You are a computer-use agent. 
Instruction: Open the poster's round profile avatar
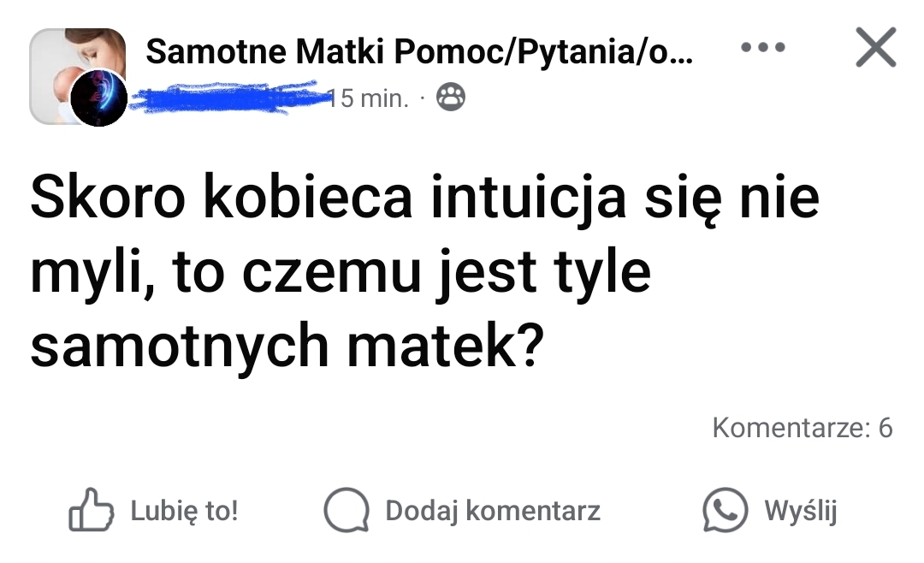(98, 98)
